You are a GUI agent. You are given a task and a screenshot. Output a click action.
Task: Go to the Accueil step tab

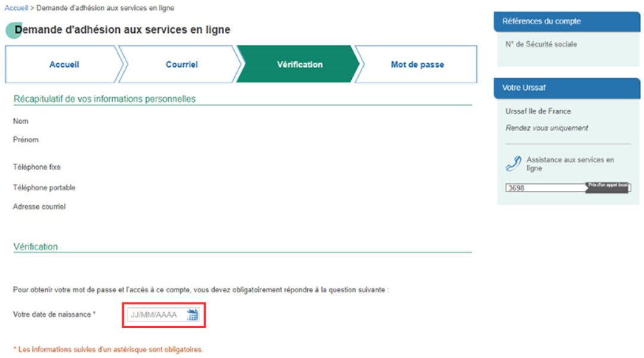pos(64,64)
